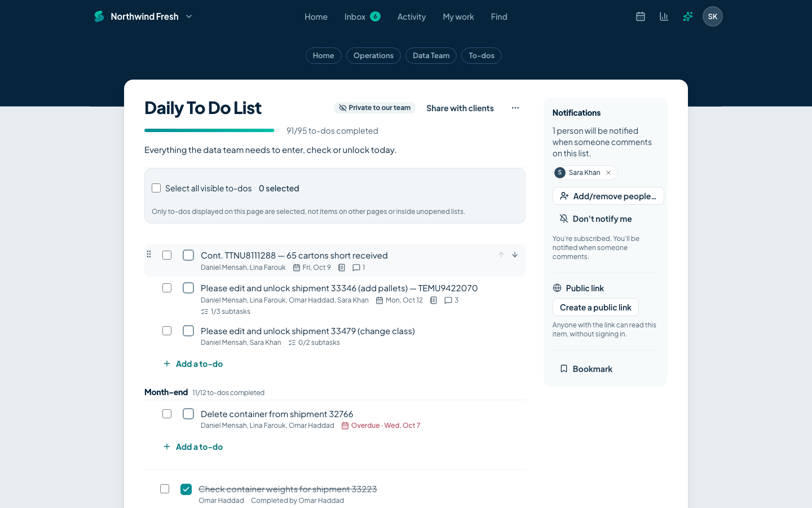
Task: Open Find in top navigation
Action: 499,16
